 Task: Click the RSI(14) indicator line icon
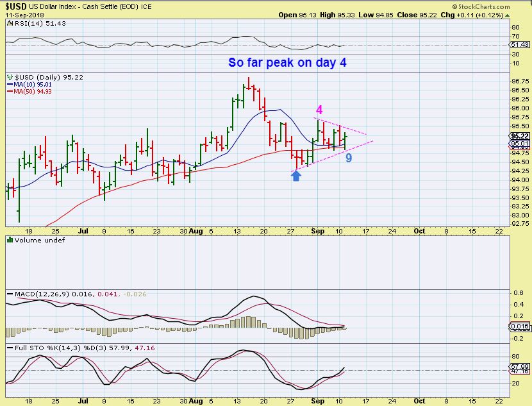click(10, 24)
